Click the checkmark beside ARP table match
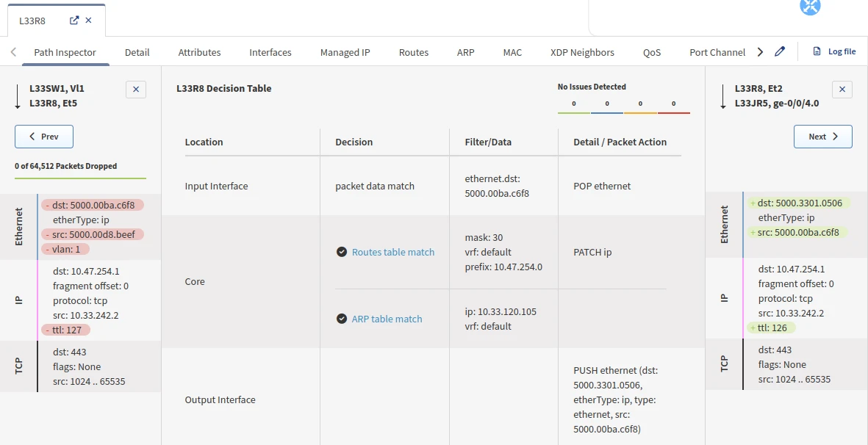The height and width of the screenshot is (445, 868). [x=342, y=319]
